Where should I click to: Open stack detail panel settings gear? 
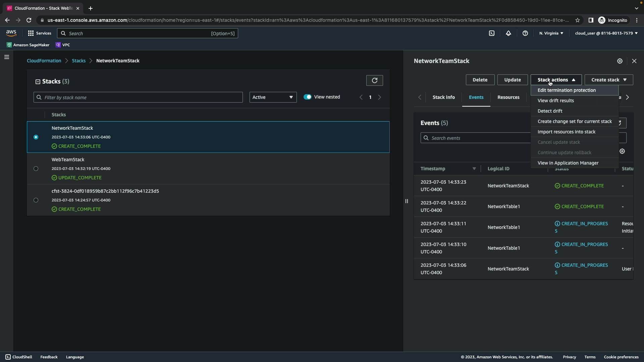click(x=620, y=61)
